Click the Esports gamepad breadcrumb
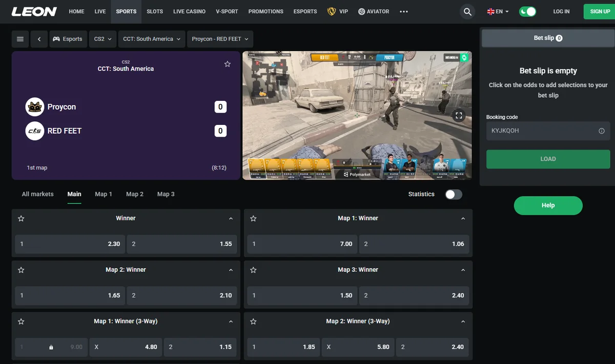This screenshot has height=364, width=615. [68, 39]
